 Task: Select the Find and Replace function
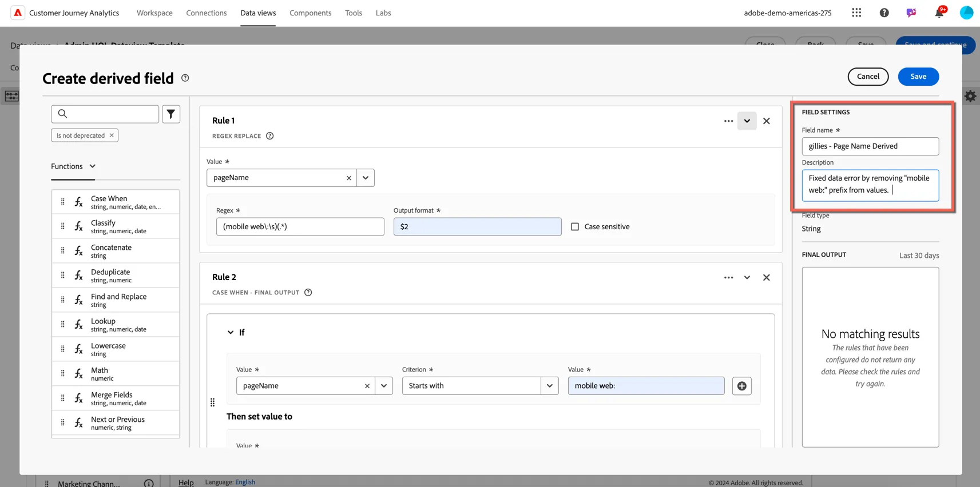click(116, 300)
